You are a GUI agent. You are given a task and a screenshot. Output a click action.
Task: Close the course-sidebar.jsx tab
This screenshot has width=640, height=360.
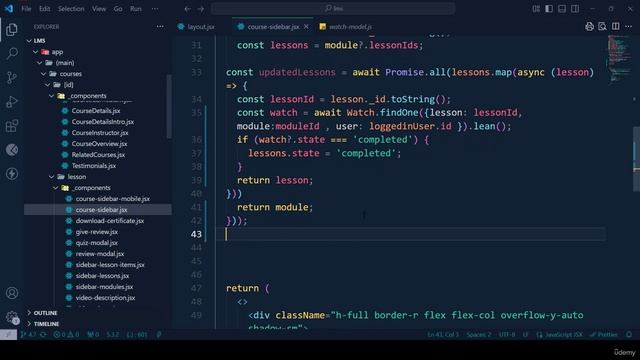click(x=306, y=27)
